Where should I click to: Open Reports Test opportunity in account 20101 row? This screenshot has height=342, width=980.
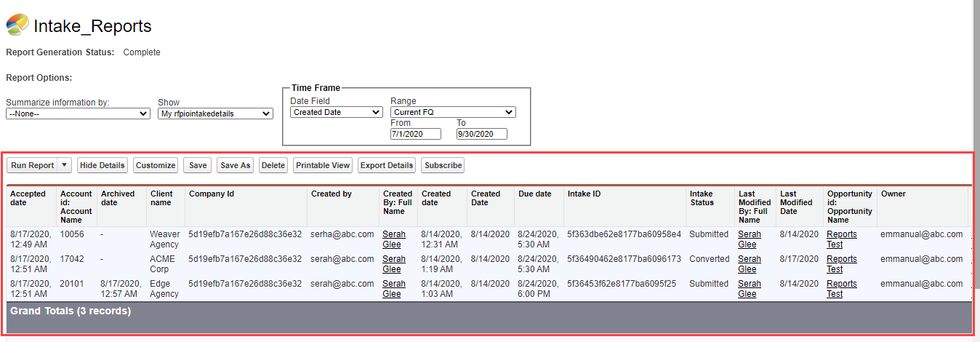tap(842, 289)
